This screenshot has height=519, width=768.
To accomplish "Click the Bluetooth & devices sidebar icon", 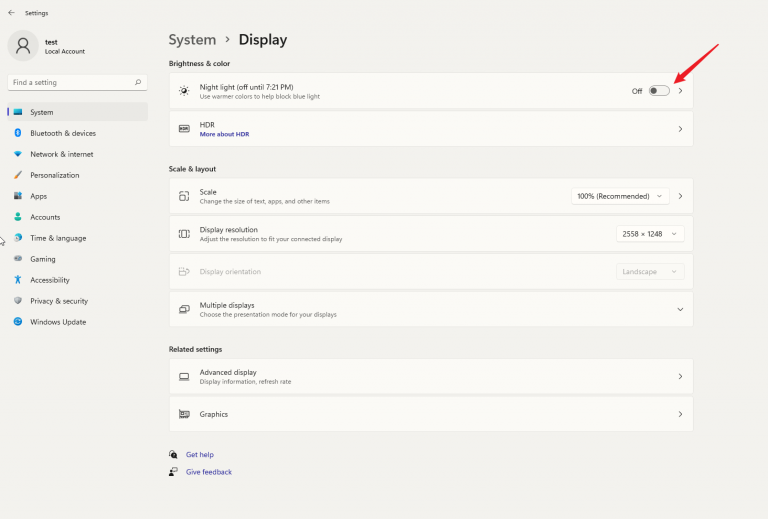I will [18, 133].
